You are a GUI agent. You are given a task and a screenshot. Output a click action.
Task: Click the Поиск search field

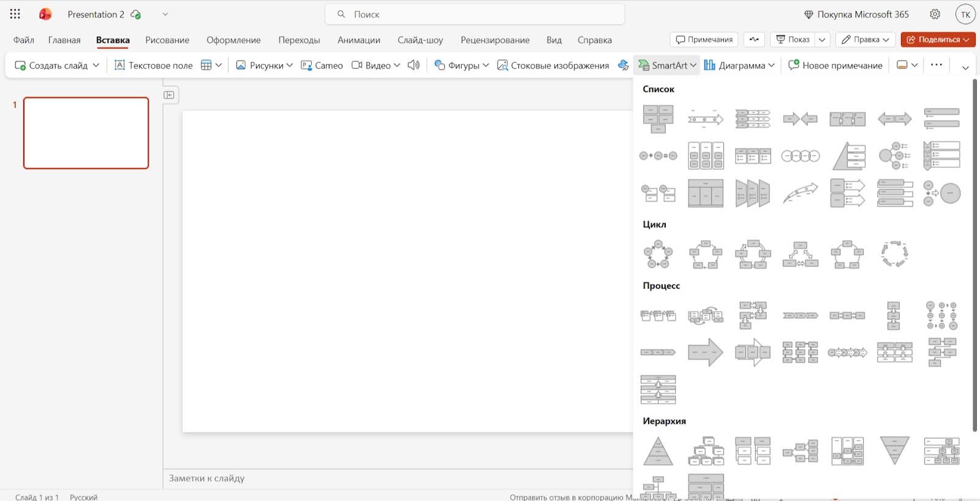click(475, 14)
